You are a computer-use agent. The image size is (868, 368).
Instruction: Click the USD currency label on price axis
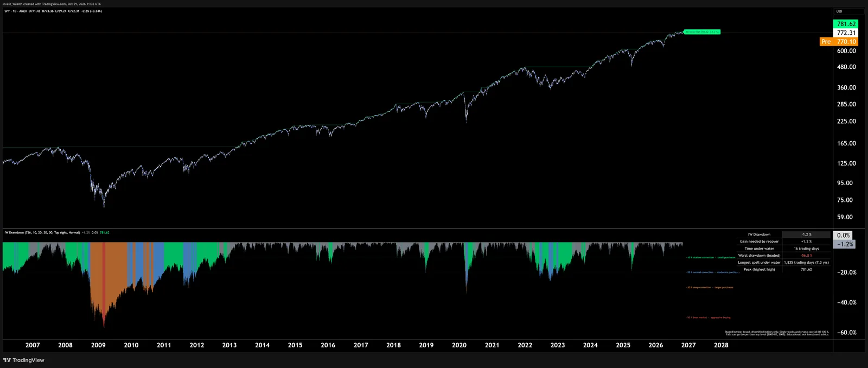tap(839, 11)
